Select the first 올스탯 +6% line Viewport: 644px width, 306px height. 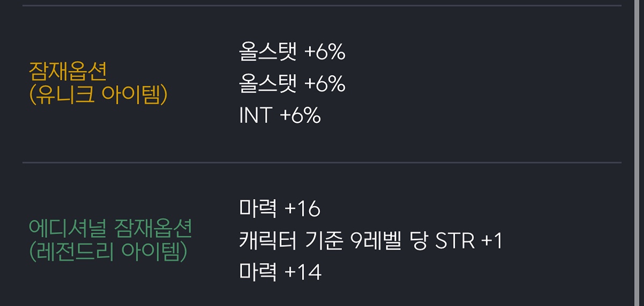291,53
